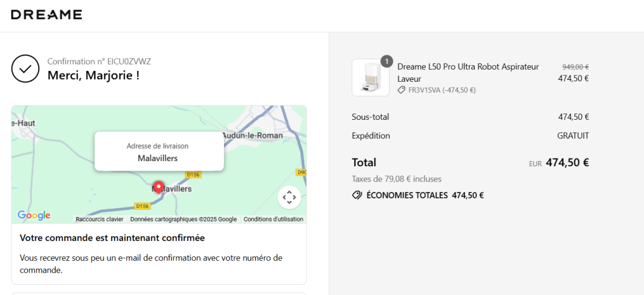Click the Votre commande est maintenant confirmée heading
The width and height of the screenshot is (644, 295).
coord(112,238)
